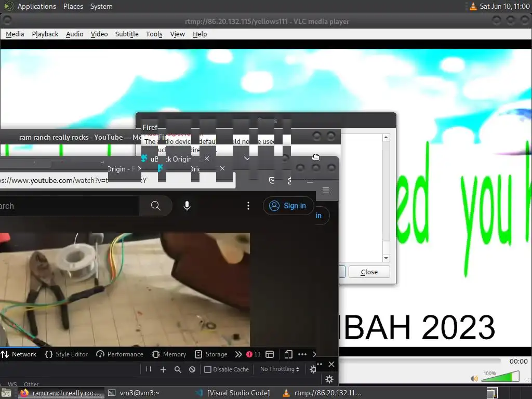
Task: Open the System menu in top panel
Action: 101,6
